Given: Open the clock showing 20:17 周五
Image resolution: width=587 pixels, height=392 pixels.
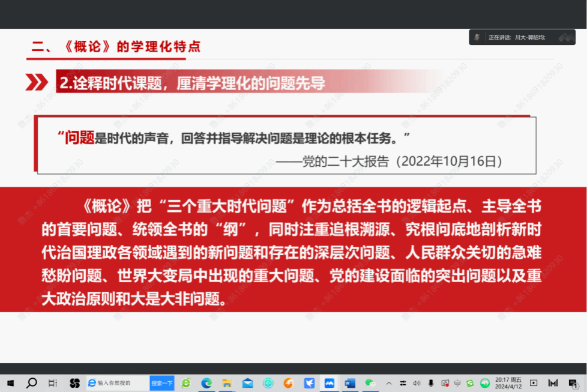Looking at the screenshot, I should click(x=508, y=383).
